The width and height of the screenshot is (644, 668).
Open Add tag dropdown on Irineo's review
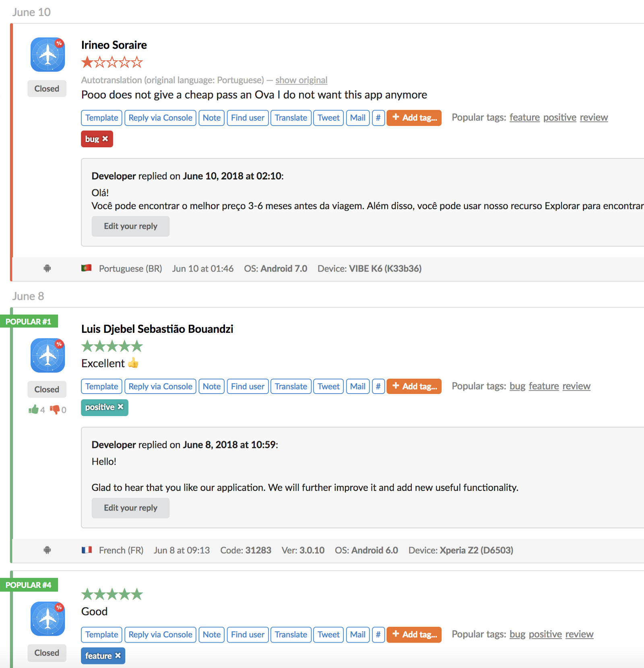point(414,118)
